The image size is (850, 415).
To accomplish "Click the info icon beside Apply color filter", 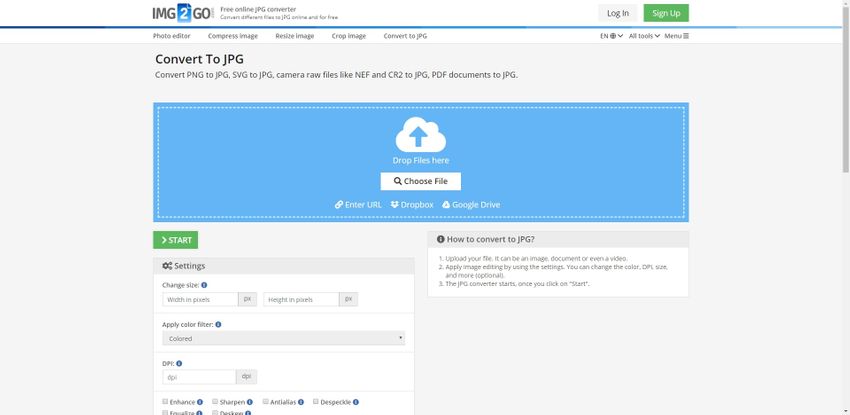I will tap(219, 324).
